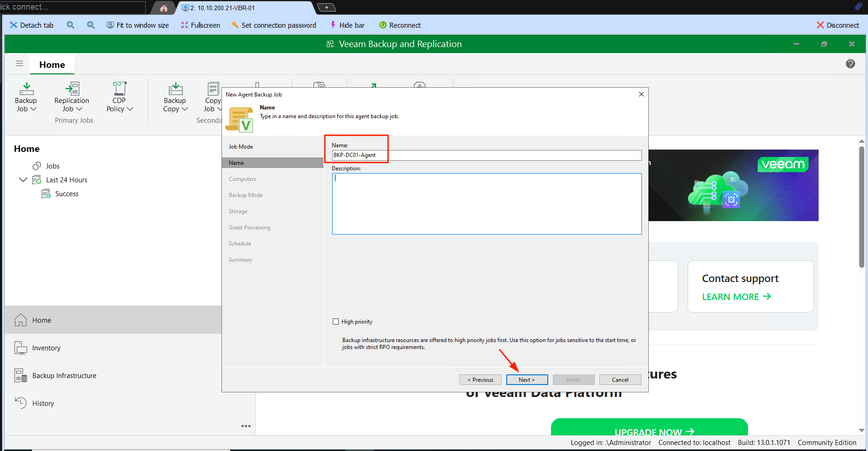
Task: Open the help question mark icon
Action: pyautogui.click(x=850, y=64)
